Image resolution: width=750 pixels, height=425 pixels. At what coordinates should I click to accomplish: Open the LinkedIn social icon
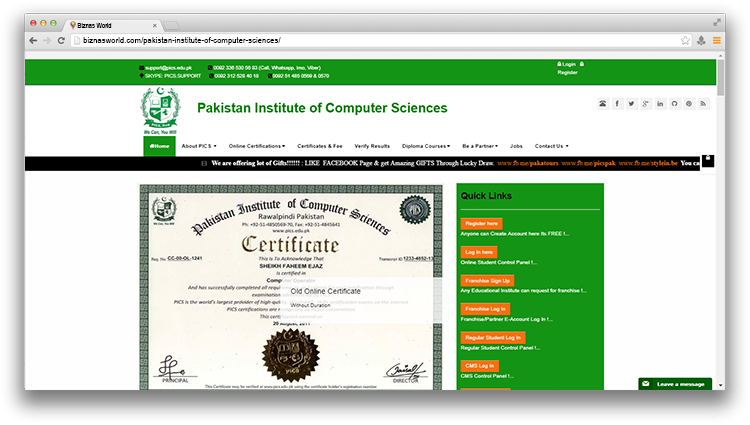click(x=660, y=103)
